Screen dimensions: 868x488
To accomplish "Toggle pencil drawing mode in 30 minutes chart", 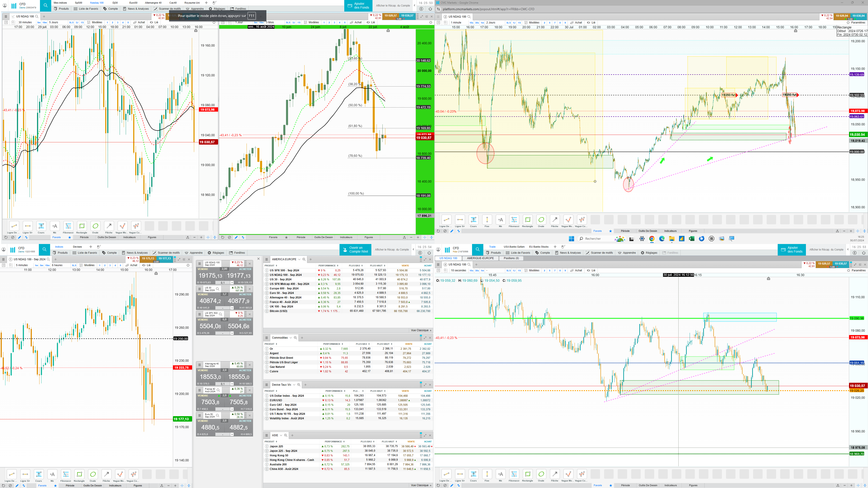I will click(19, 237).
